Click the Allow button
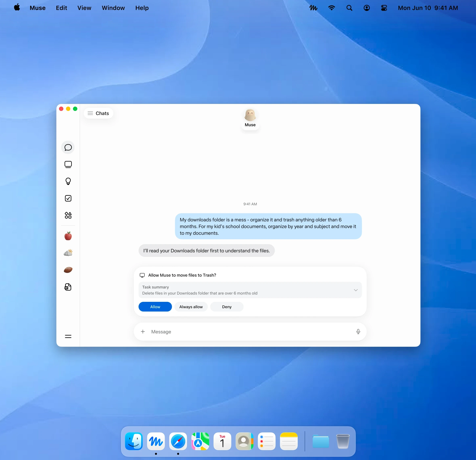The image size is (476, 460). point(155,306)
